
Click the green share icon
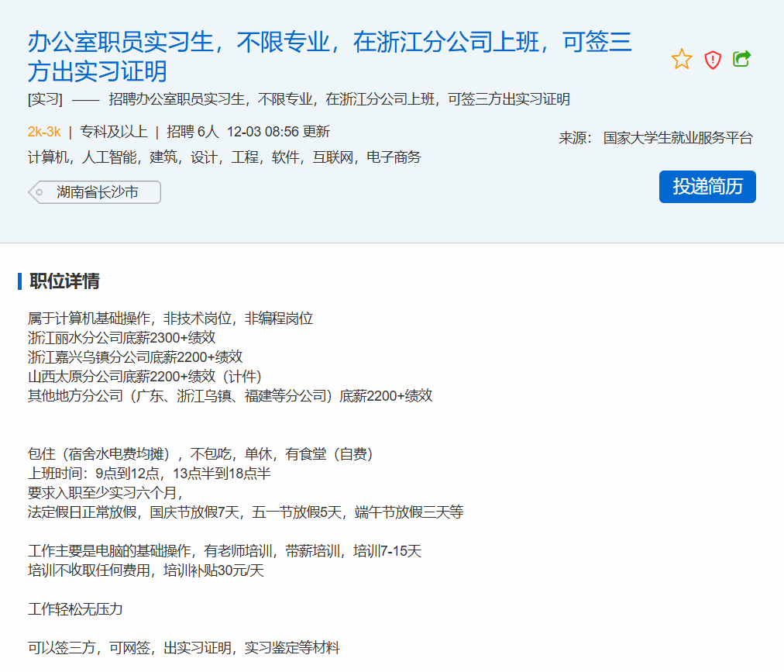tap(742, 59)
